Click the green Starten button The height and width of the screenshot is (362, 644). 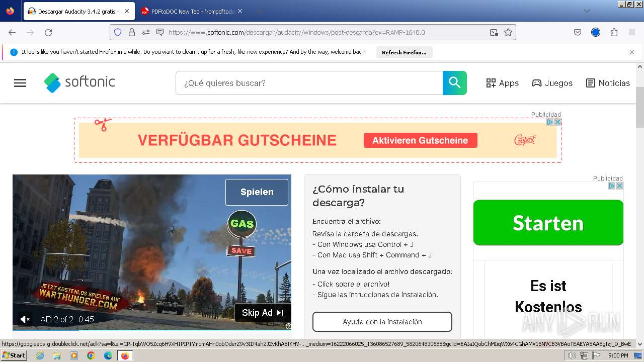pos(548,223)
